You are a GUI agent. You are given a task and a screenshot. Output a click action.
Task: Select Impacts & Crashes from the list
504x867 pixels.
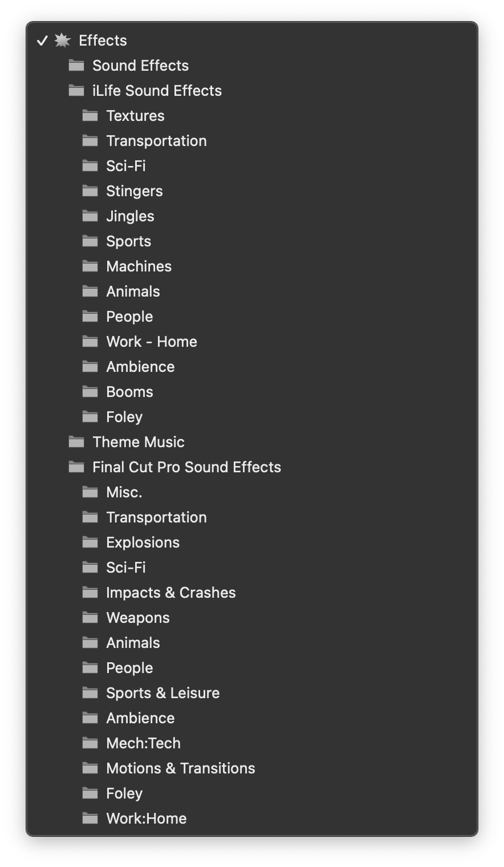tap(252, 593)
